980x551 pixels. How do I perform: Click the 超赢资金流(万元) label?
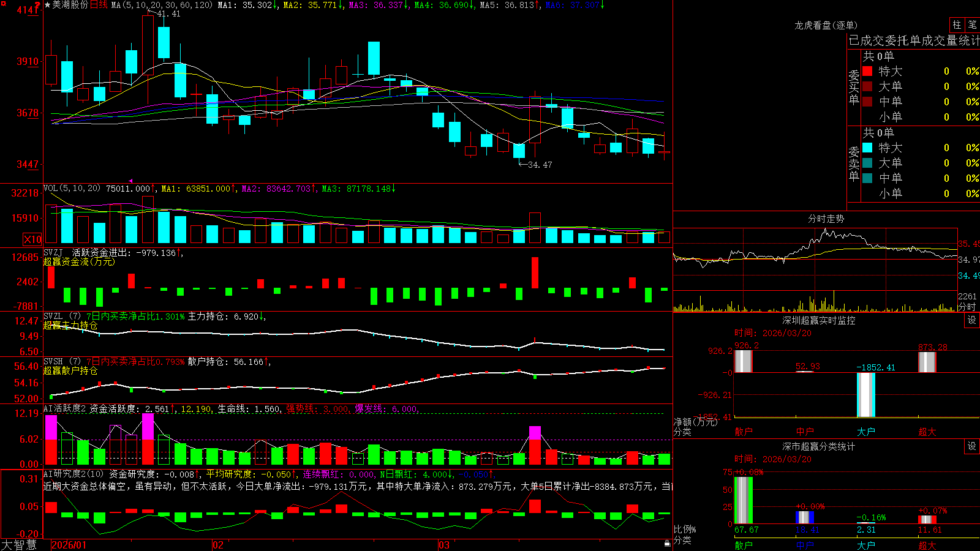[x=79, y=261]
